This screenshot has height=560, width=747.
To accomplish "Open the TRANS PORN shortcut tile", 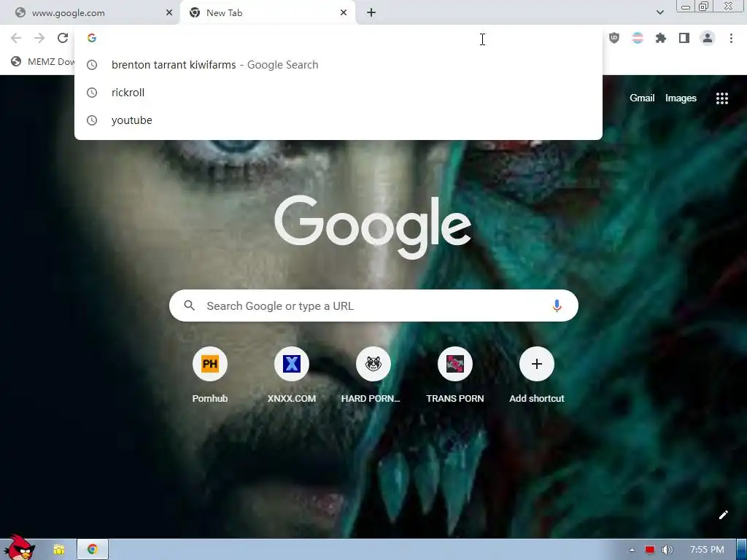I will point(455,376).
